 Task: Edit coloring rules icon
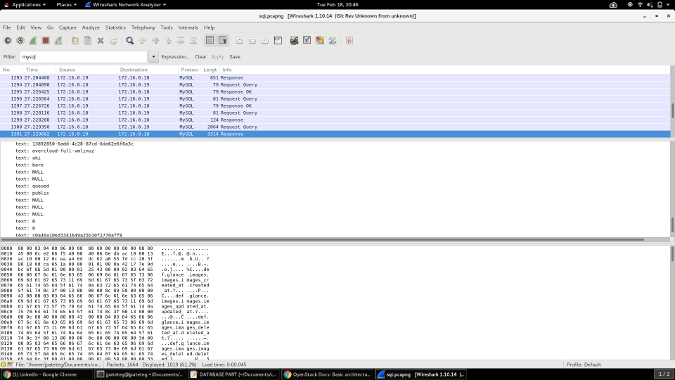click(319, 40)
